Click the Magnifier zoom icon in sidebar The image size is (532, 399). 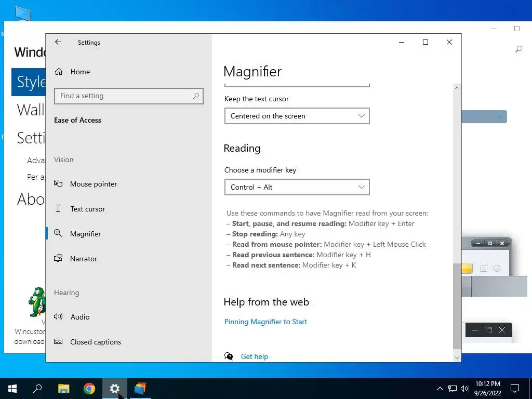(58, 233)
